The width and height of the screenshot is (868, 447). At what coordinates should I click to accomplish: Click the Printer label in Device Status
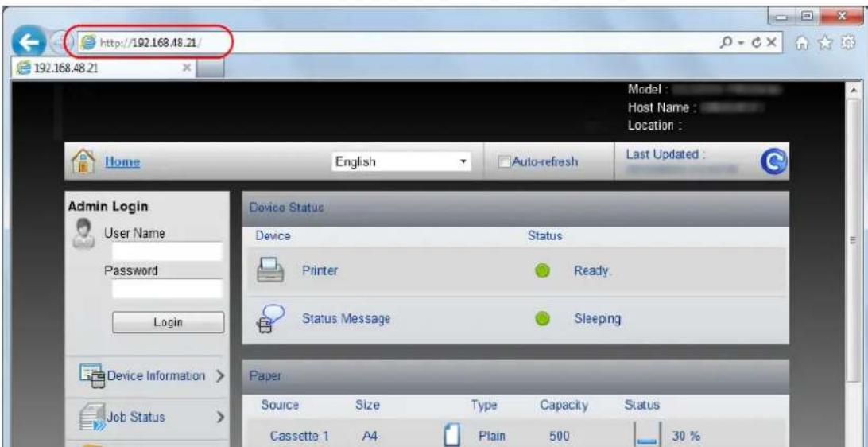pyautogui.click(x=320, y=271)
